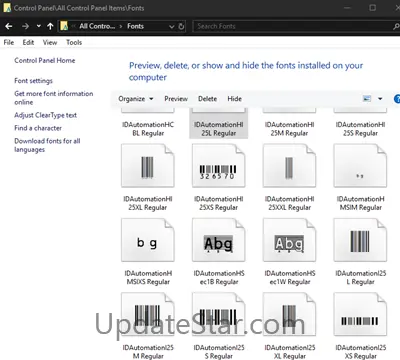Open Font settings link
The image size is (400, 360).
(x=33, y=81)
